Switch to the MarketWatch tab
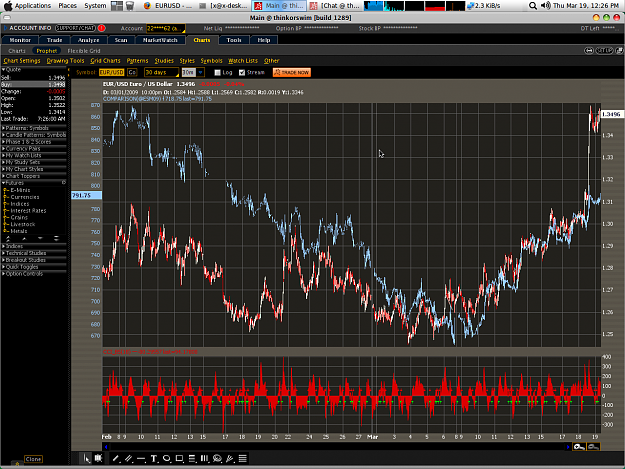This screenshot has height=469, width=625. point(160,40)
